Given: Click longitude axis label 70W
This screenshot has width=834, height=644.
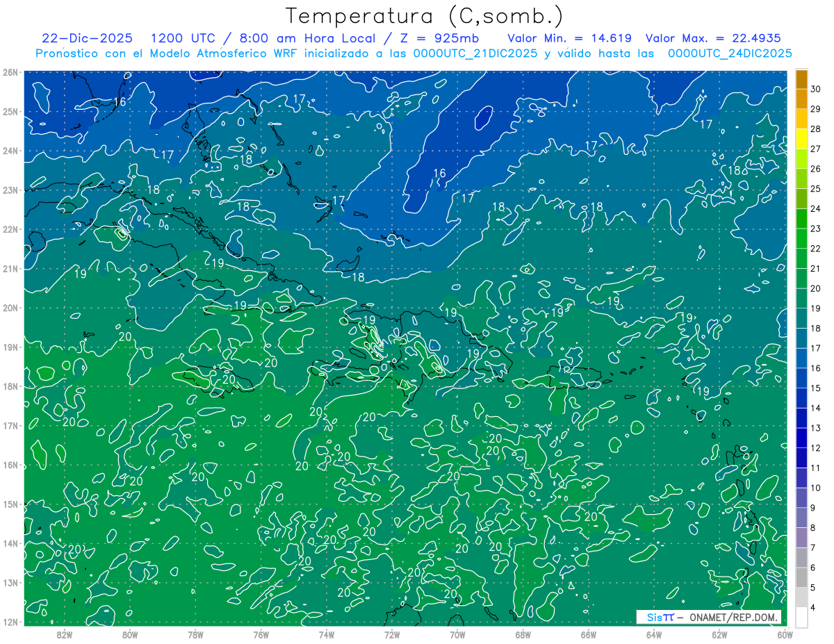Looking at the screenshot, I should click(457, 634).
